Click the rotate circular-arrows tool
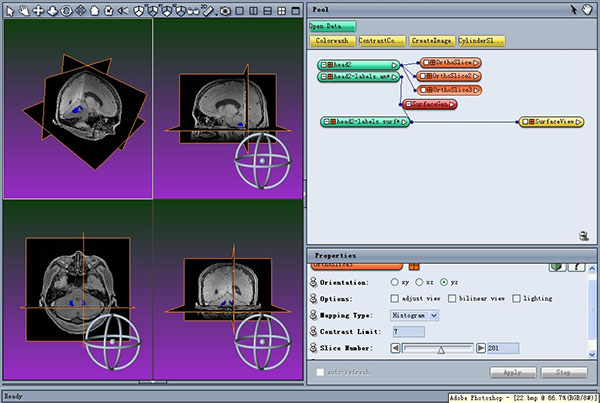The image size is (600, 403). [66, 11]
